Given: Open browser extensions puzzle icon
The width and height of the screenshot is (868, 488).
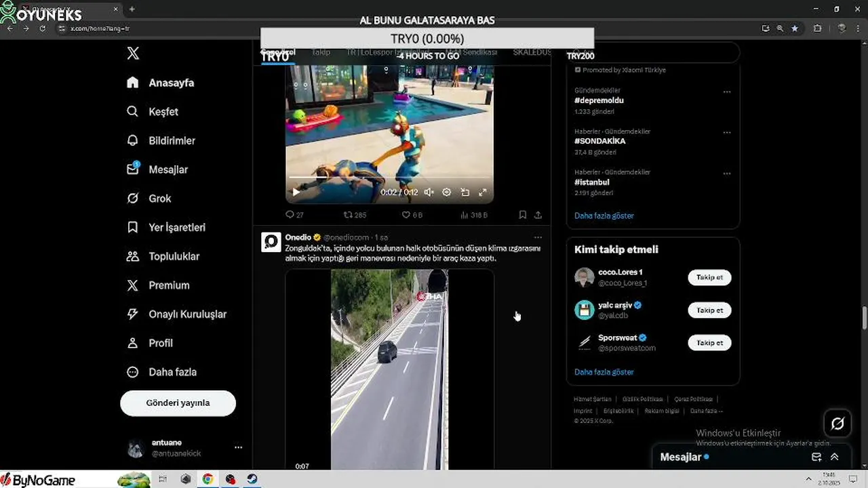Looking at the screenshot, I should point(817,28).
